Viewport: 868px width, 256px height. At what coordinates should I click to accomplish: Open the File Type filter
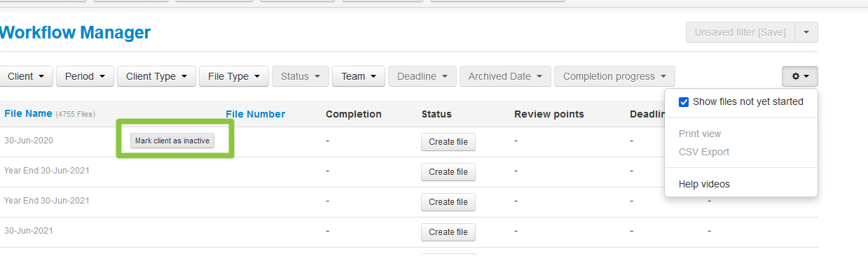click(x=234, y=76)
